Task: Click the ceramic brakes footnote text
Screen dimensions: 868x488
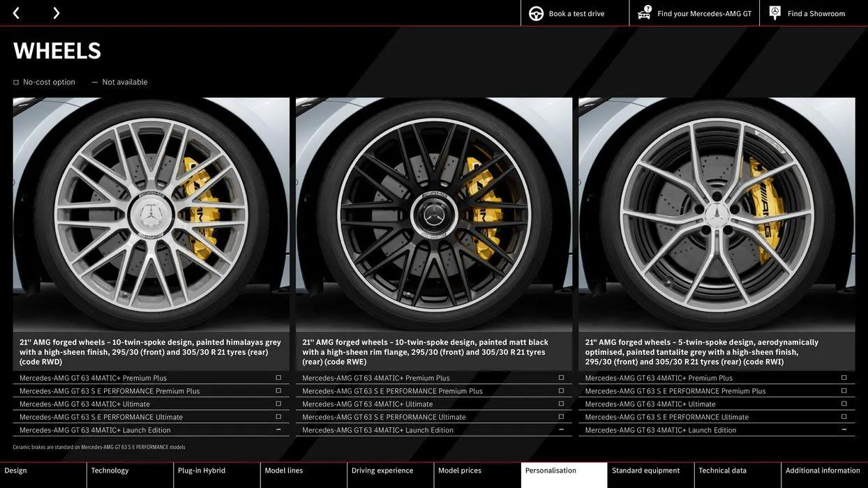Action: [99, 448]
